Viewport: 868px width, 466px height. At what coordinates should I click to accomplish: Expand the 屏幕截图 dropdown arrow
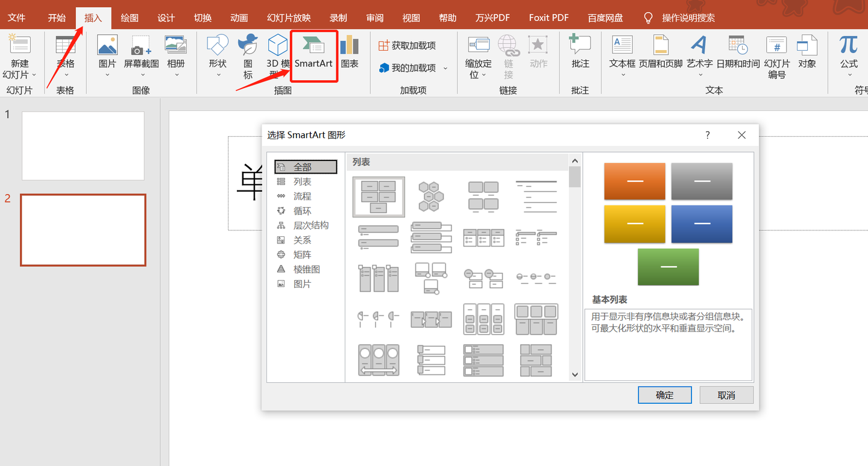click(x=142, y=75)
